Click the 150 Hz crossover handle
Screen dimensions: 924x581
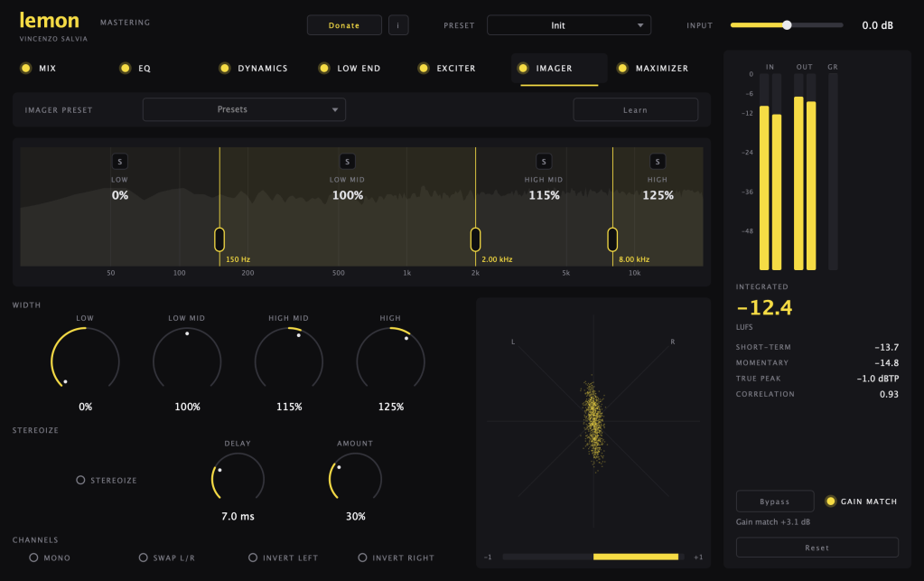click(219, 239)
